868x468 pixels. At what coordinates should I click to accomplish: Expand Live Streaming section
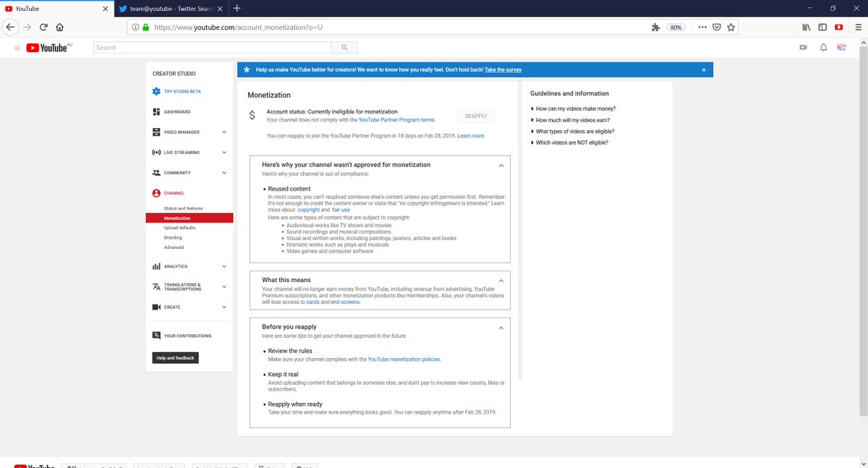point(224,153)
